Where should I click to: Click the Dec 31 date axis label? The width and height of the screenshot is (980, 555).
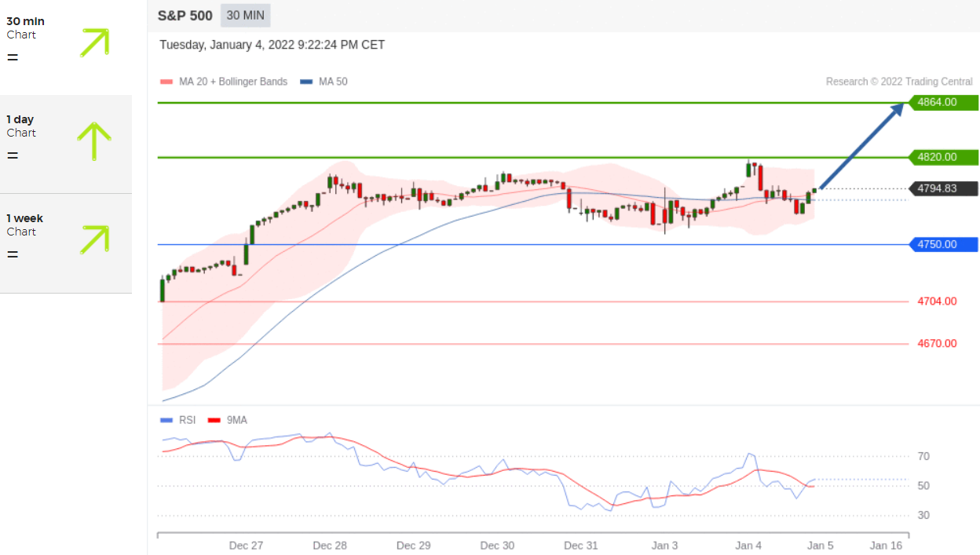(x=581, y=546)
